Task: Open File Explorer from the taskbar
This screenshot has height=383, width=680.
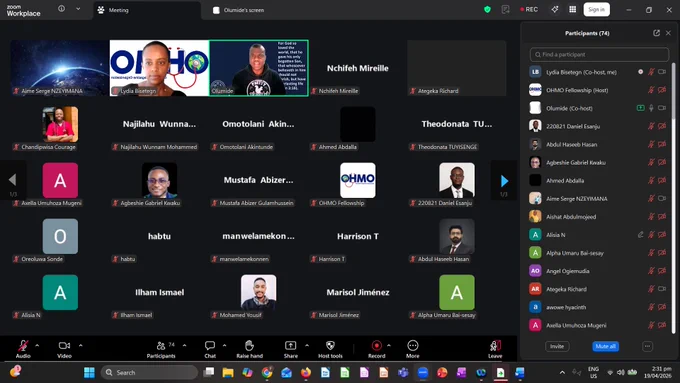Action: (x=228, y=373)
